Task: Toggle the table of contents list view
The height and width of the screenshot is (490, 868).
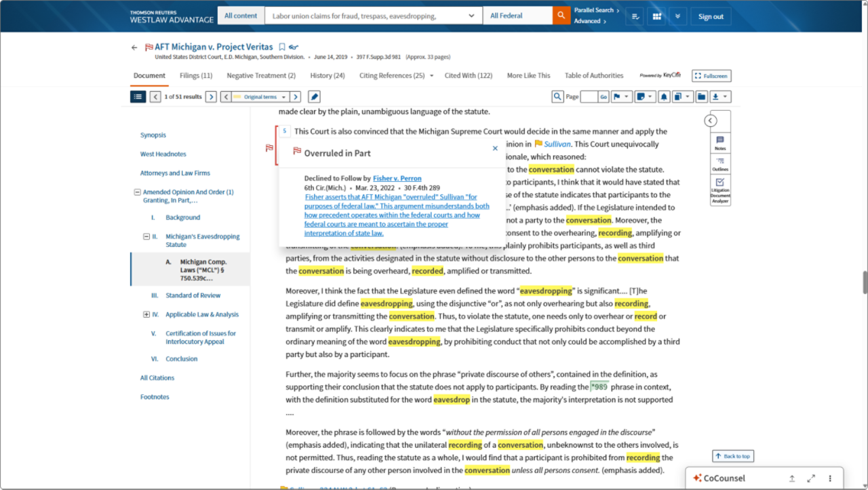Action: point(138,97)
